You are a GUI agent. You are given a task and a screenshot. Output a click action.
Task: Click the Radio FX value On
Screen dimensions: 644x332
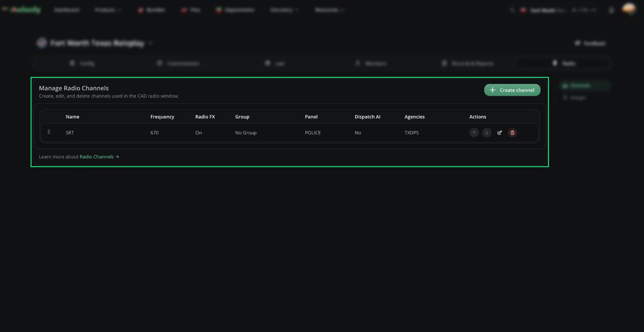(198, 133)
